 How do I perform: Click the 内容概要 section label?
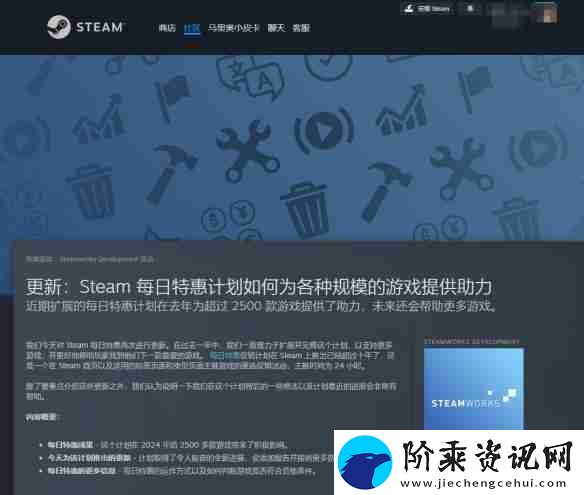[42, 417]
